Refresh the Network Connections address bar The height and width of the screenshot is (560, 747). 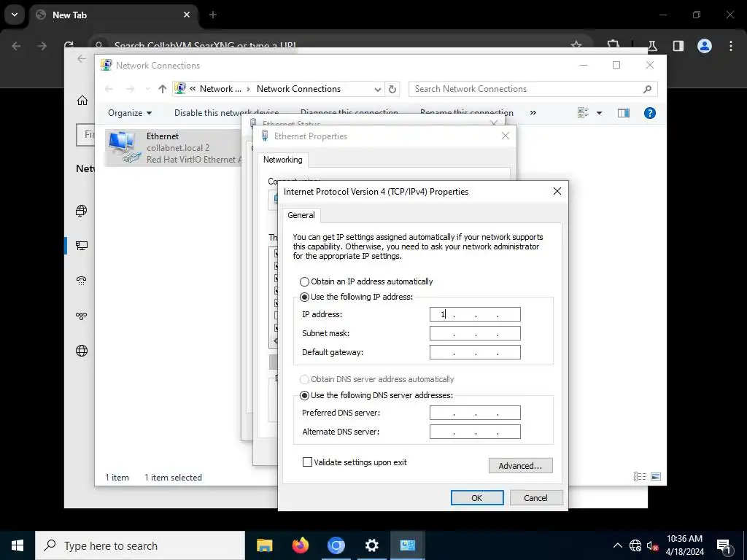[x=392, y=89]
